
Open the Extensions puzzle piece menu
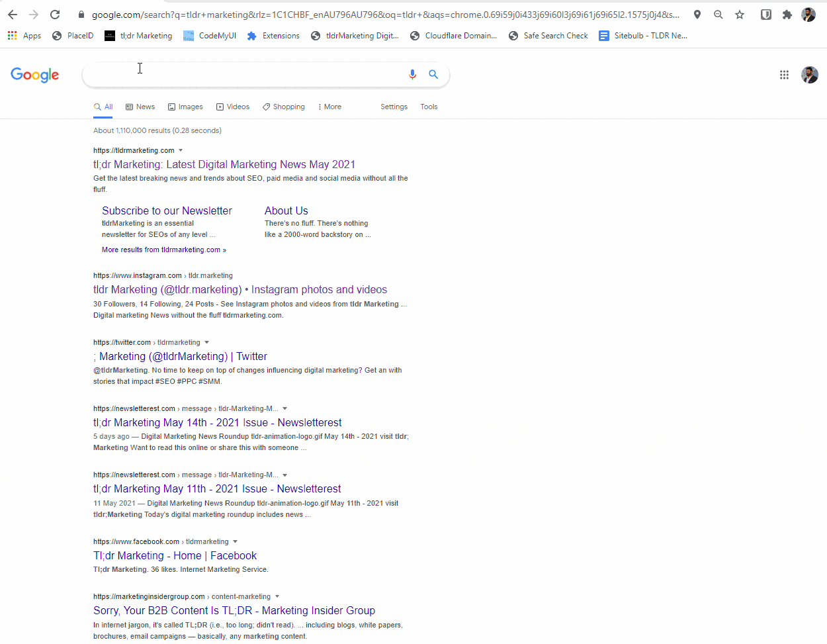[x=787, y=15]
